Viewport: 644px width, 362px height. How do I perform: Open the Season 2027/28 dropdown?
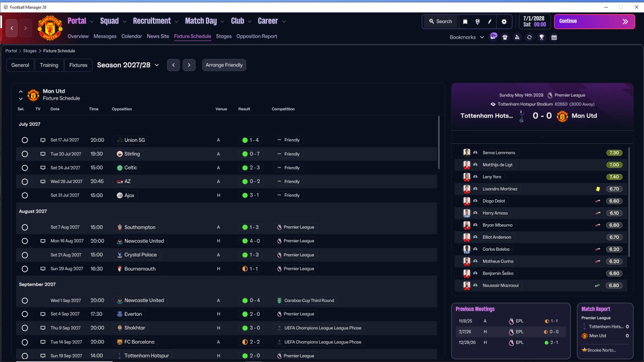pyautogui.click(x=128, y=65)
